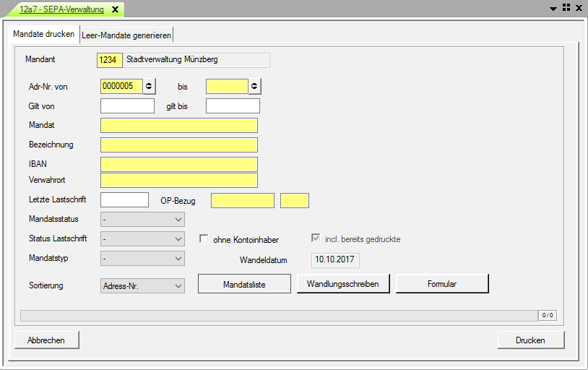The image size is (588, 370).
Task: Enable the ohne Kontoinhaber checkbox
Action: tap(204, 239)
